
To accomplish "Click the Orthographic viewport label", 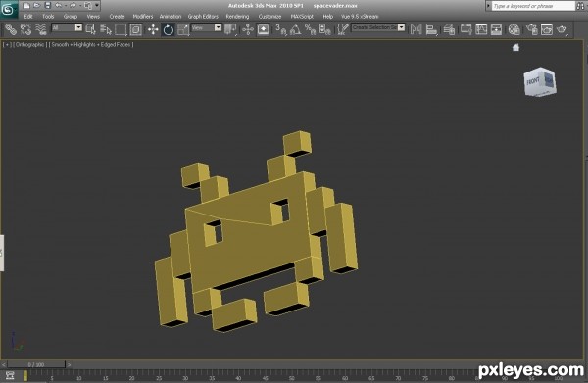I will click(30, 45).
